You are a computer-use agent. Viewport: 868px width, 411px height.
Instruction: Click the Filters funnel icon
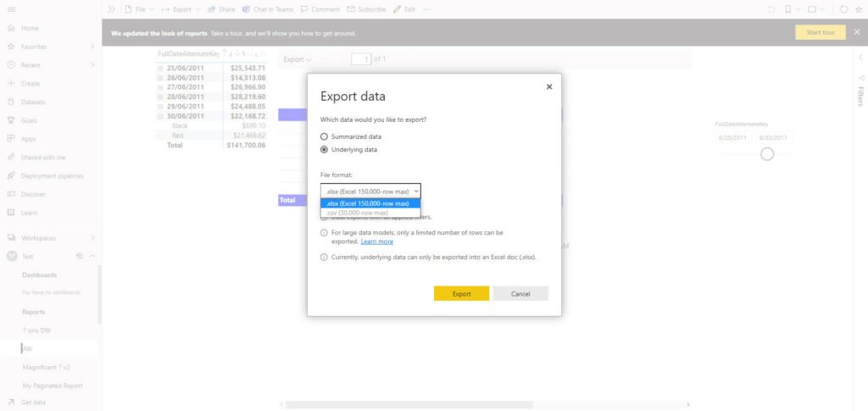point(860,79)
